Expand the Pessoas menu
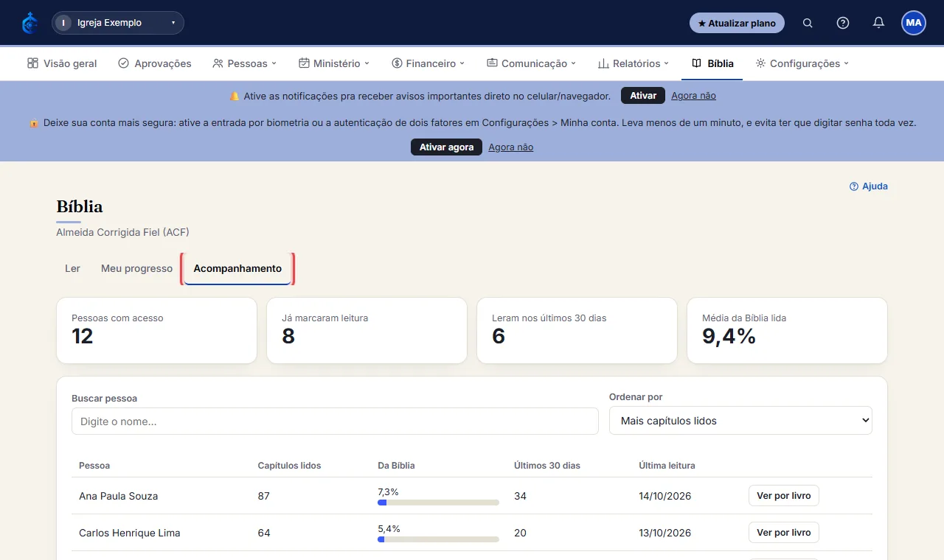This screenshot has width=944, height=560. click(x=244, y=63)
